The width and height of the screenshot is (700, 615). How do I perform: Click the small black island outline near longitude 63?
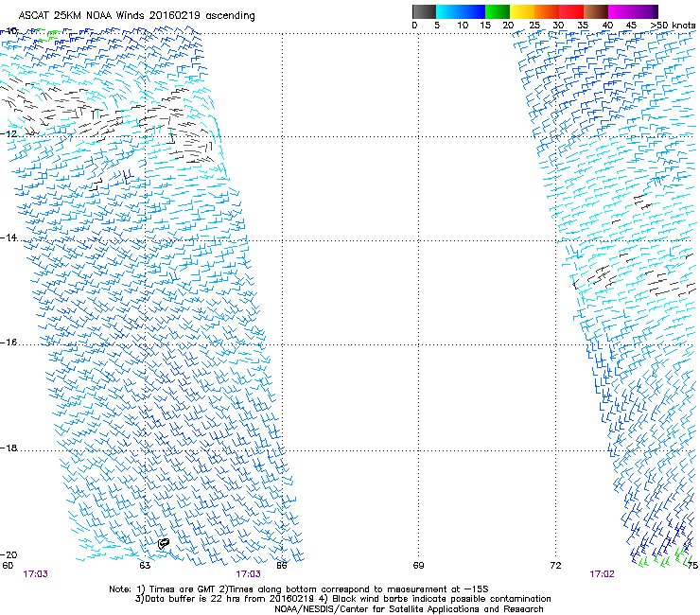pyautogui.click(x=164, y=543)
